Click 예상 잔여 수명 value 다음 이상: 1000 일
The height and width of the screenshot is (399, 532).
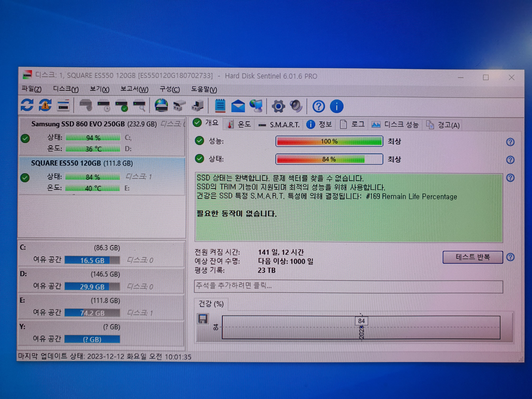pyautogui.click(x=286, y=261)
